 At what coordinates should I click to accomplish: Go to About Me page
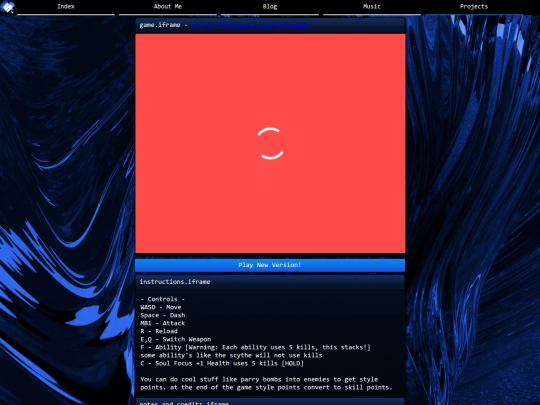coord(168,7)
